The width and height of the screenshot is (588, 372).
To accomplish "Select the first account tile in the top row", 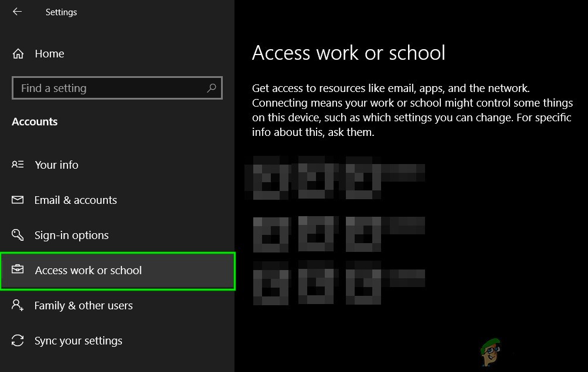I will tap(270, 176).
